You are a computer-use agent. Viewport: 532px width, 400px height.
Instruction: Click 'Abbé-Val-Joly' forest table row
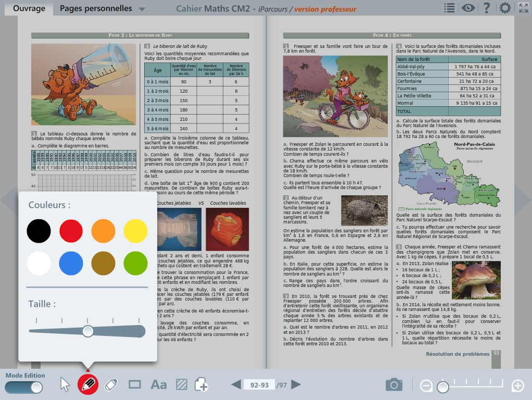(449, 67)
